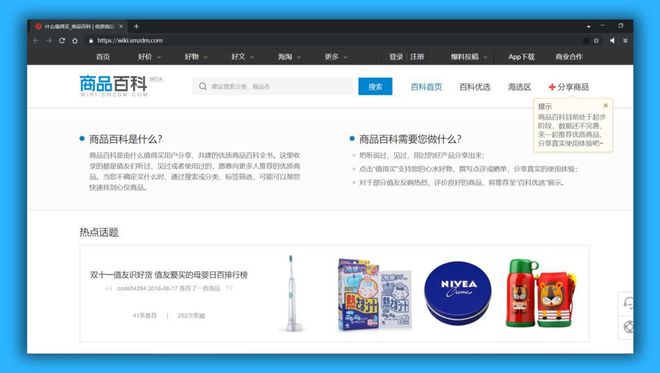The width and height of the screenshot is (660, 373).
Task: Click the electric toothbrush product image
Action: [x=291, y=293]
